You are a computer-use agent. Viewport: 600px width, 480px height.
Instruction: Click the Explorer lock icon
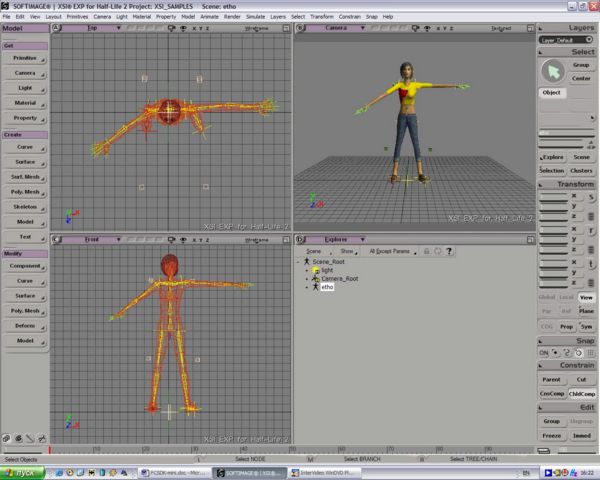(426, 251)
